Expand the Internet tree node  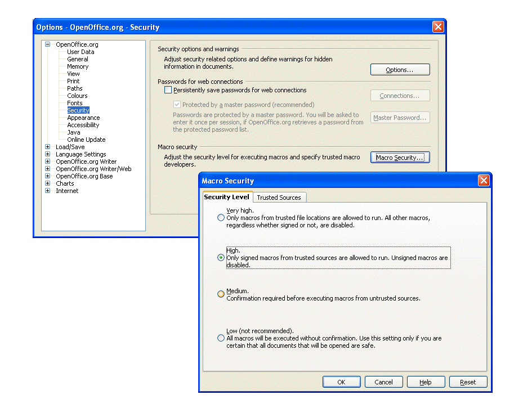[48, 191]
